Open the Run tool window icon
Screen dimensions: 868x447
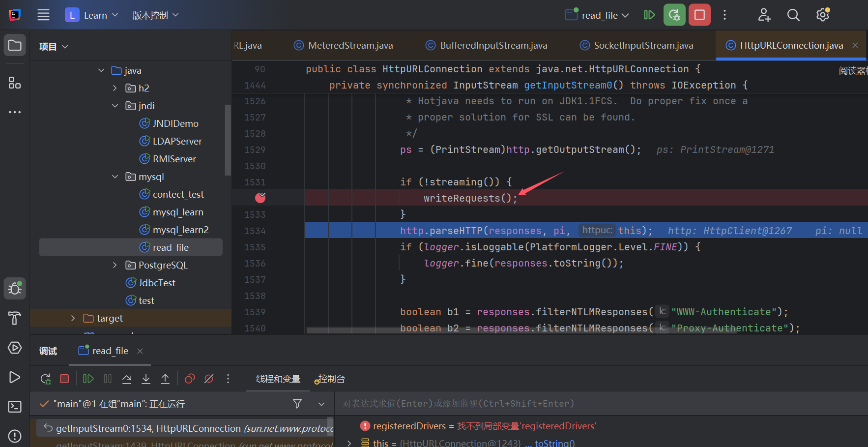pyautogui.click(x=15, y=377)
